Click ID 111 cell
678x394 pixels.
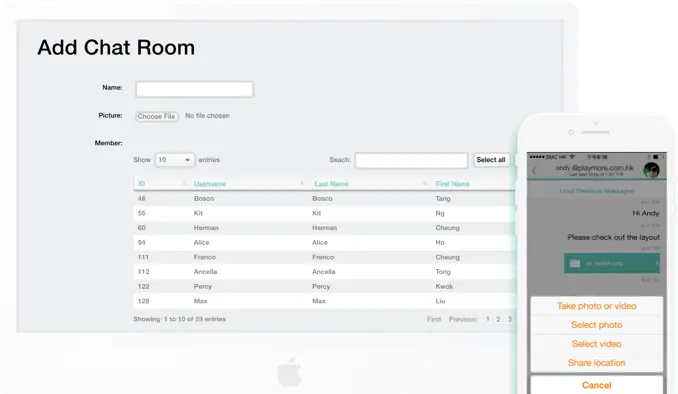[x=143, y=257]
